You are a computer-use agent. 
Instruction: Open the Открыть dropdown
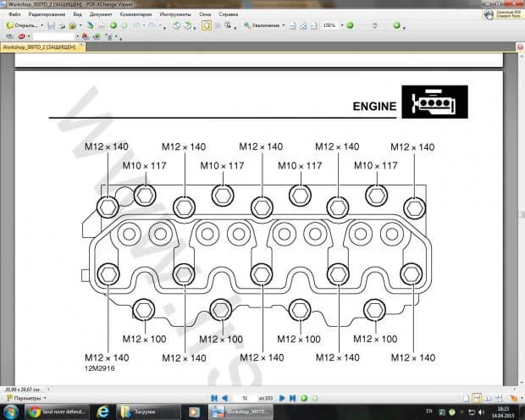pos(25,25)
